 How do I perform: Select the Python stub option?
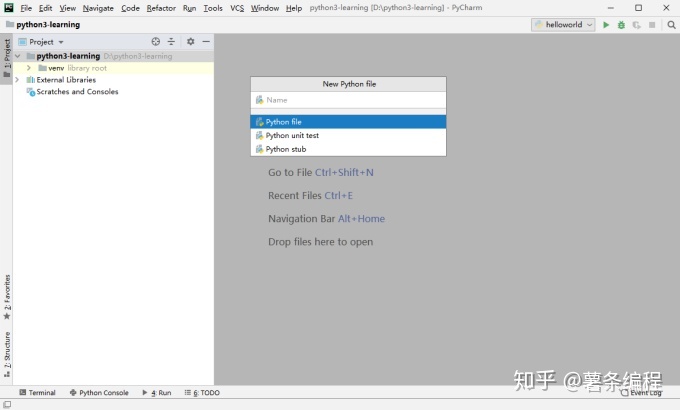click(348, 149)
